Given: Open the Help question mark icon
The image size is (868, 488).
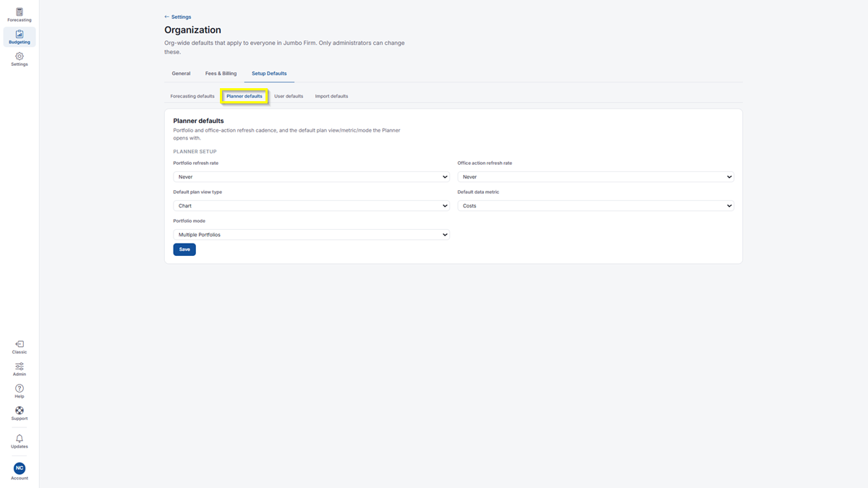Looking at the screenshot, I should [x=20, y=391].
